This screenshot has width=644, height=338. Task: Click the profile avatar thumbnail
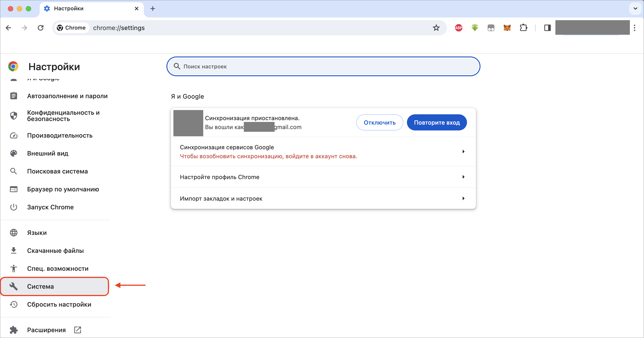[188, 123]
